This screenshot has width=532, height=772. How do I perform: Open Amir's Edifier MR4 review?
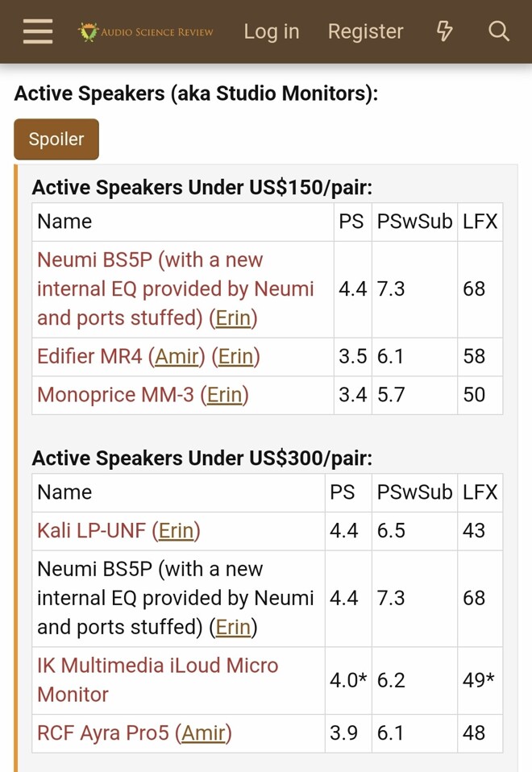[x=177, y=356]
